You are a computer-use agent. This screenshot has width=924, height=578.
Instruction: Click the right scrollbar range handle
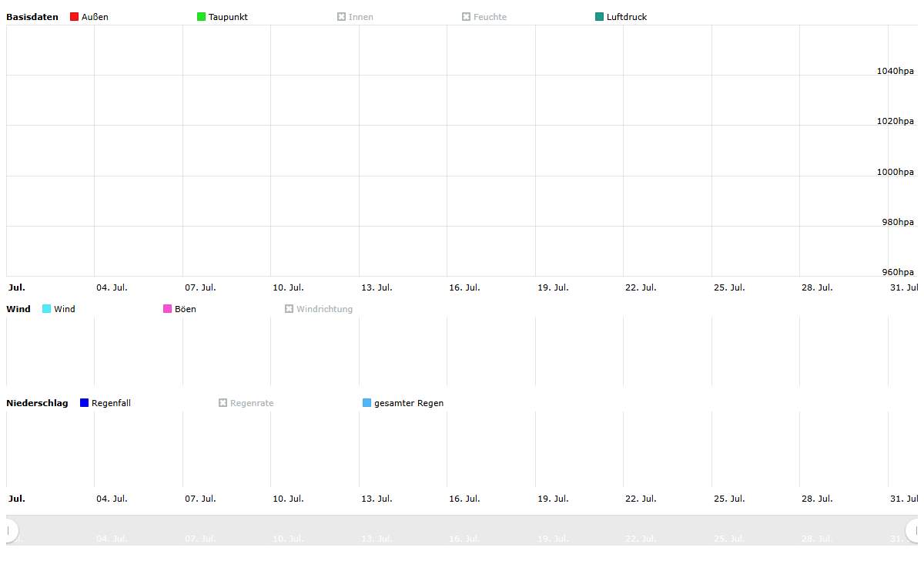click(x=915, y=530)
